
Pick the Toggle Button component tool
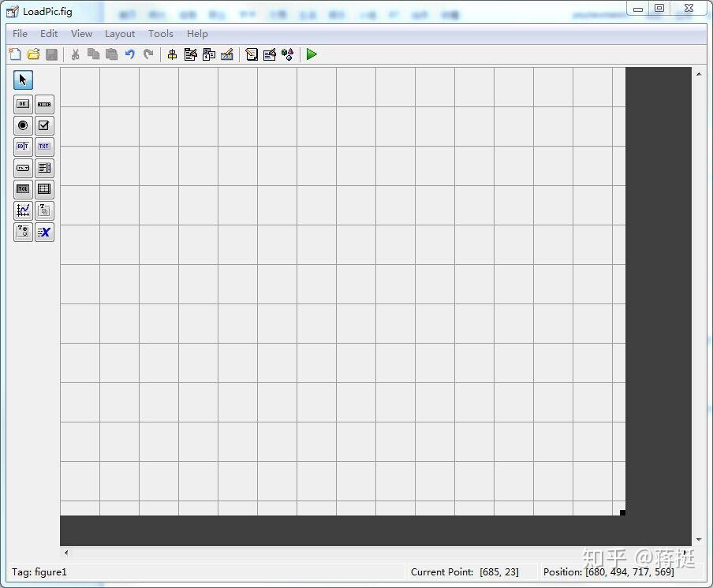tap(22, 189)
